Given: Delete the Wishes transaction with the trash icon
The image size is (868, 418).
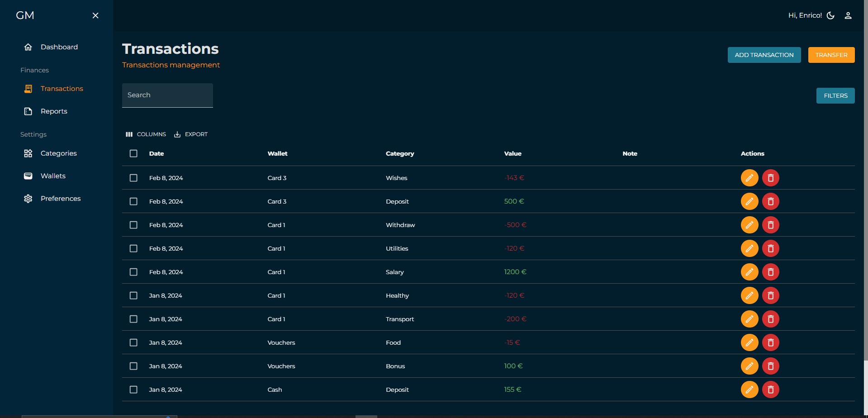Looking at the screenshot, I should [x=771, y=178].
